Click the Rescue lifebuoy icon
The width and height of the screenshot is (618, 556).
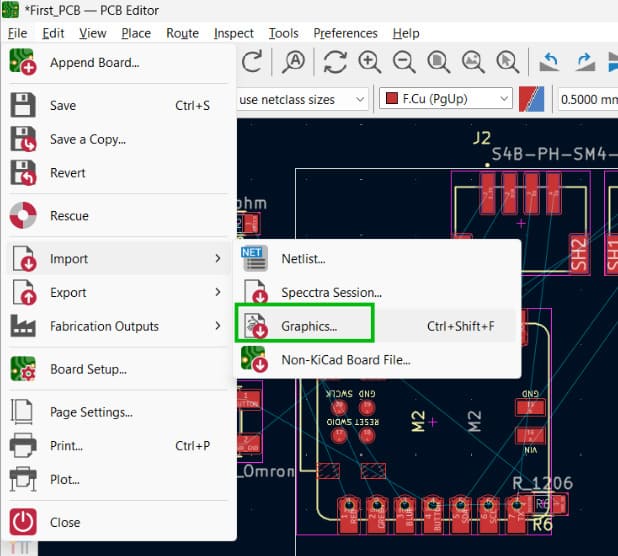pyautogui.click(x=23, y=215)
